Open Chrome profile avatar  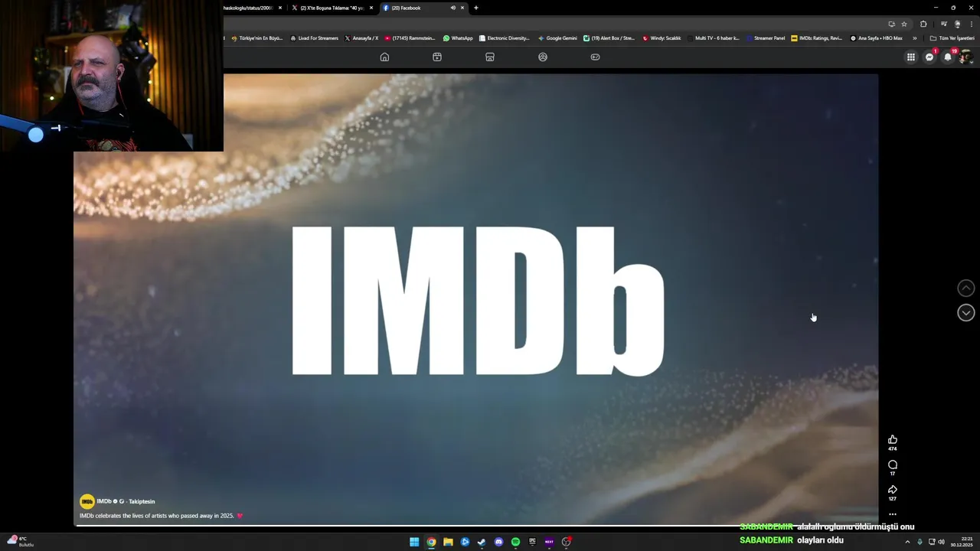(957, 24)
